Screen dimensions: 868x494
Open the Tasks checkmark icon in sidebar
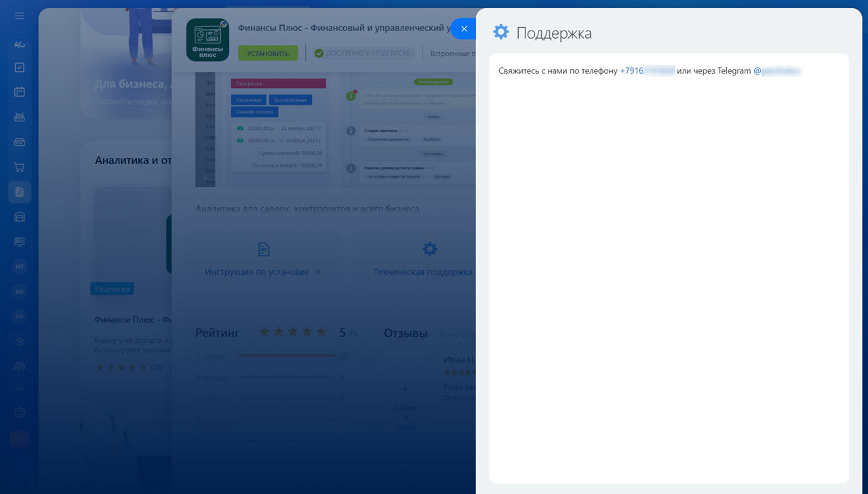point(20,68)
